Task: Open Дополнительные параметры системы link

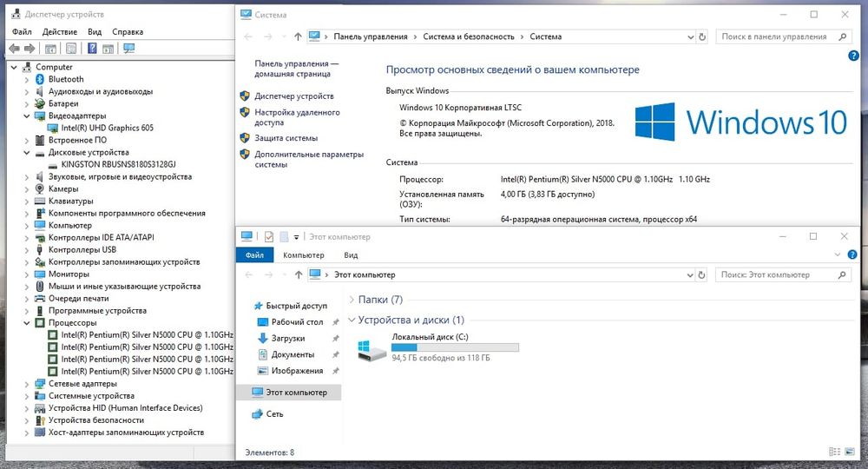Action: 309,160
